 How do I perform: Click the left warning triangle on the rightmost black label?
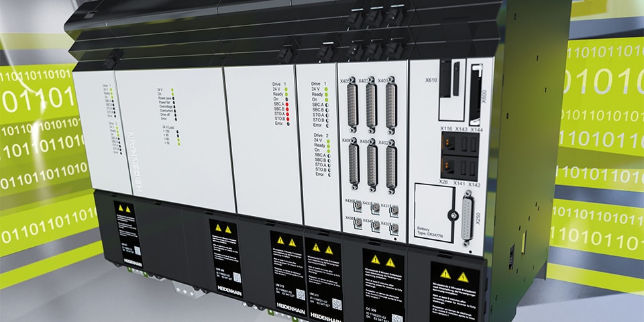click(445, 274)
